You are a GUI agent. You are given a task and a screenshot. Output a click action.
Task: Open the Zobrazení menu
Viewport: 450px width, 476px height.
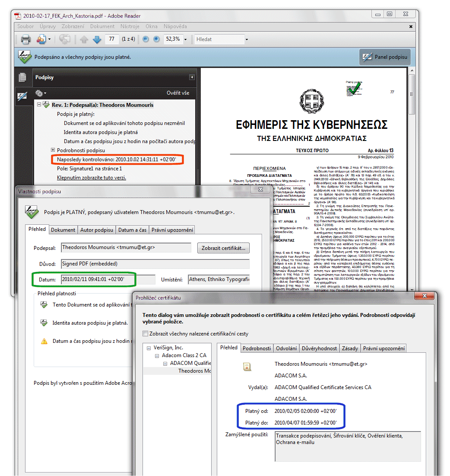point(73,26)
